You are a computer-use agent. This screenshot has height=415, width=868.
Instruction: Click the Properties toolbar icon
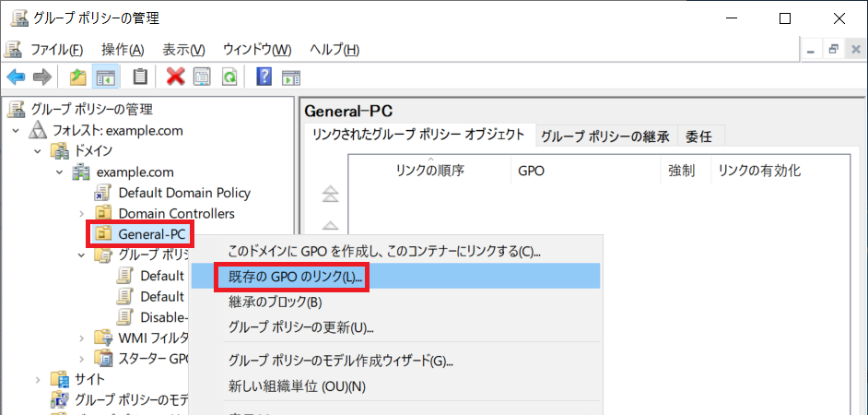(x=203, y=77)
